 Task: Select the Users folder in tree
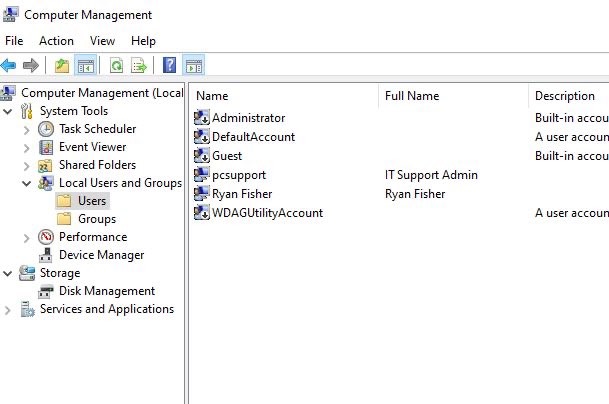(x=83, y=201)
